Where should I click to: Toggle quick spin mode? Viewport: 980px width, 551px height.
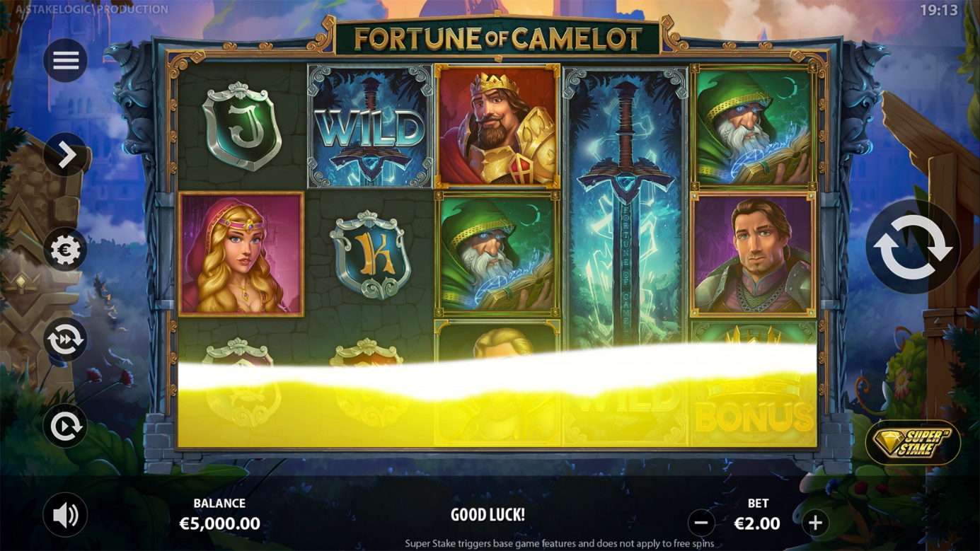click(x=65, y=340)
